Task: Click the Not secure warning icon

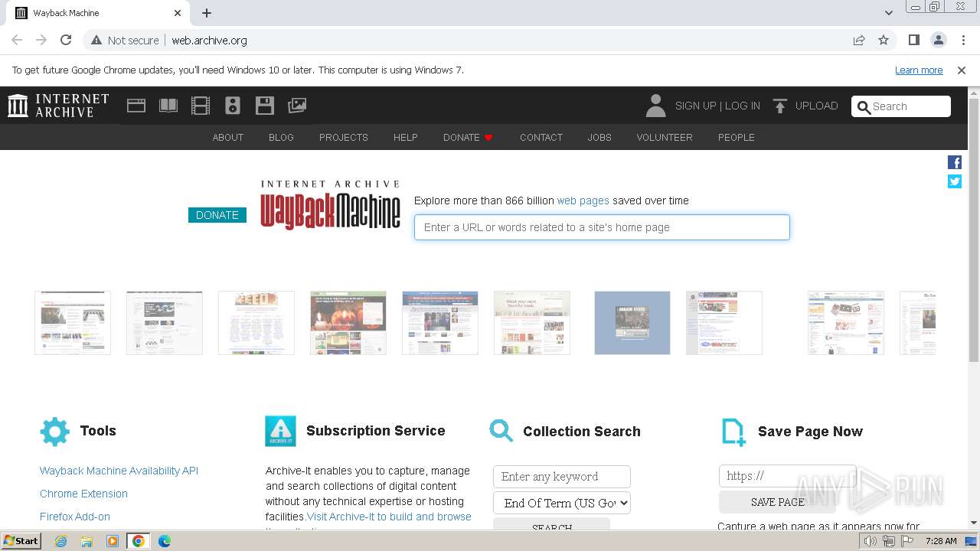Action: (96, 40)
